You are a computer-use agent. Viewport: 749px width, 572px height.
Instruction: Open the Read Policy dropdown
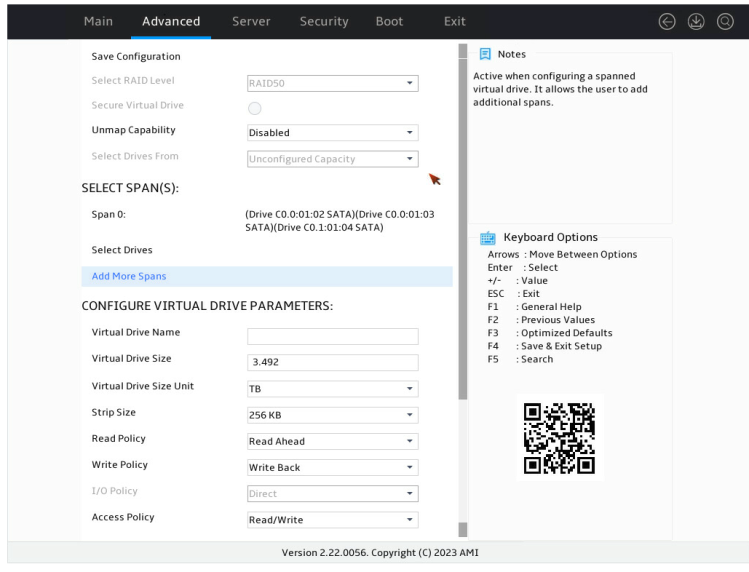(x=332, y=442)
